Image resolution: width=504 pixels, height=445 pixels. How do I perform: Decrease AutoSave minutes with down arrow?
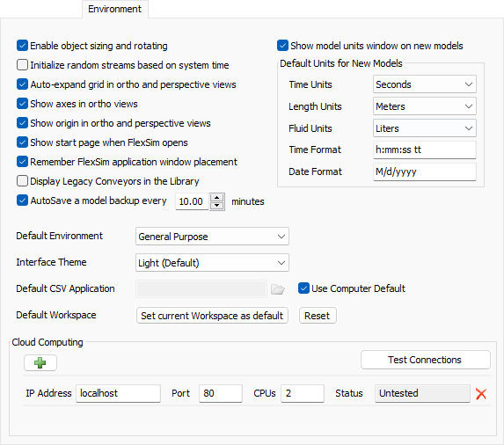(x=217, y=206)
